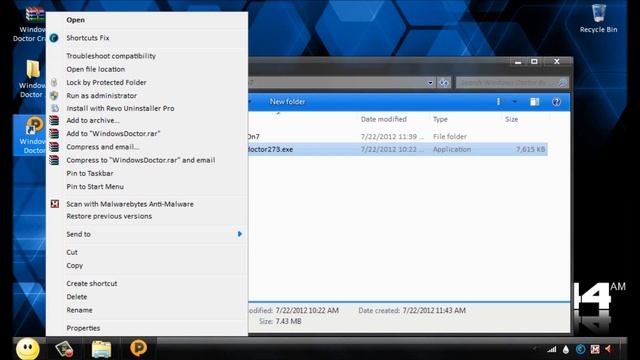Click the refresh button beside address bar

click(444, 82)
